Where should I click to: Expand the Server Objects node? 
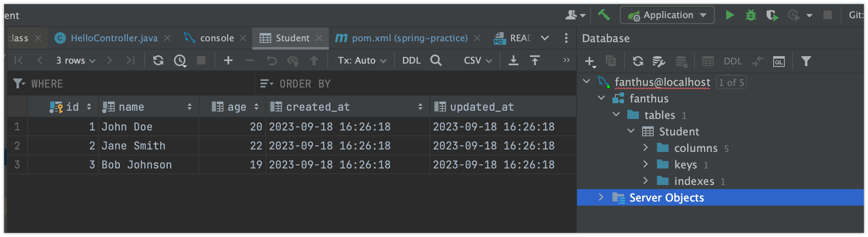[x=601, y=197]
